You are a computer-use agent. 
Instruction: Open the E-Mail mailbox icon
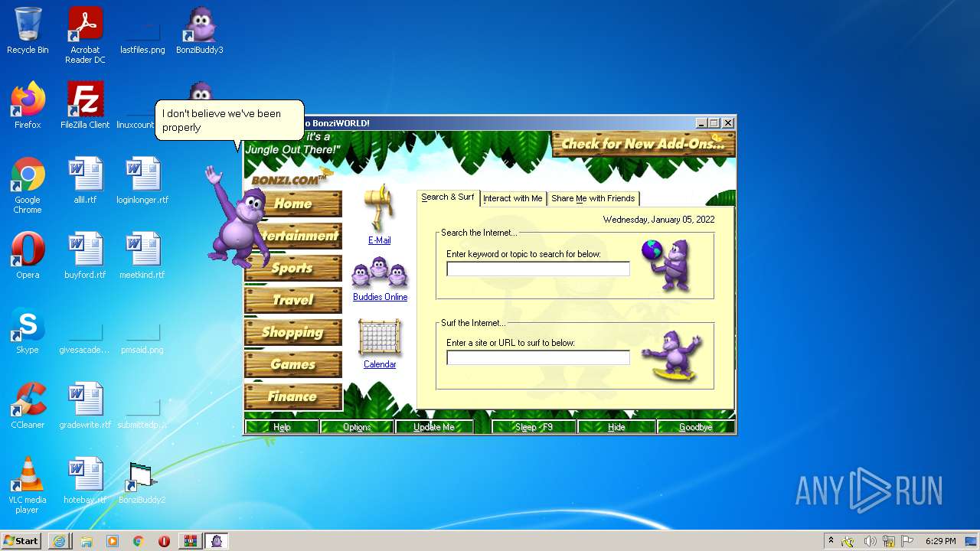click(x=380, y=208)
